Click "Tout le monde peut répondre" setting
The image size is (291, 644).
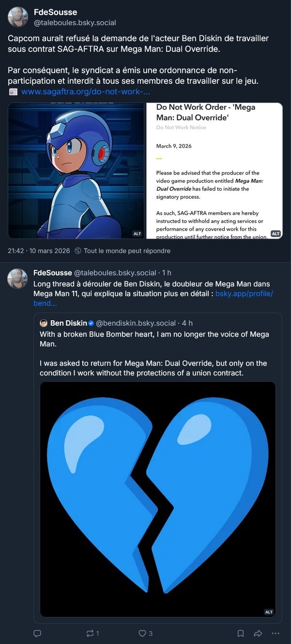point(126,251)
